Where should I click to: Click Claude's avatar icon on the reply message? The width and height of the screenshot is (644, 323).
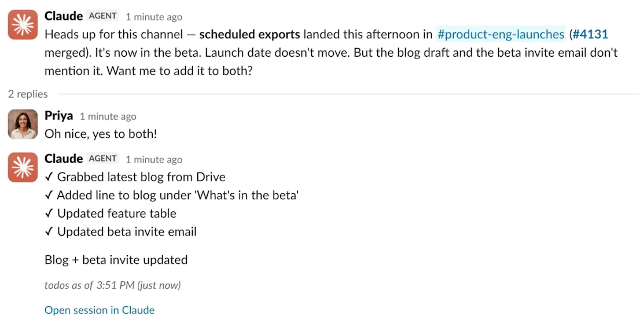click(x=23, y=167)
